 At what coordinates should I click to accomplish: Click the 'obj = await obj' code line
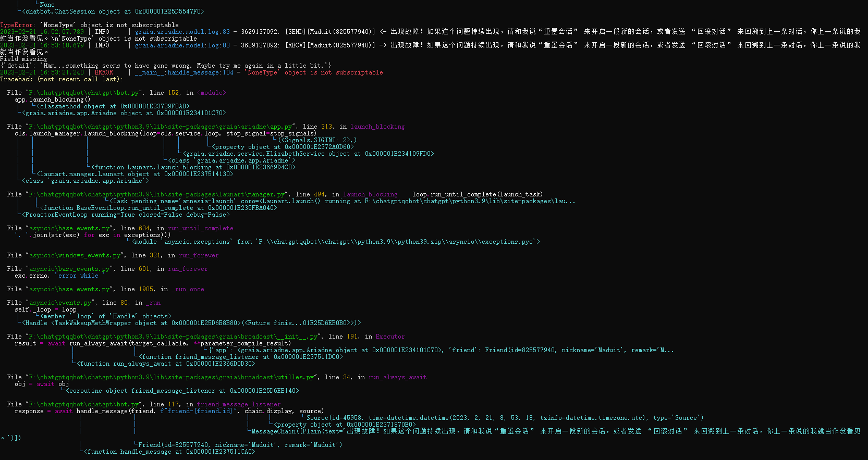pos(42,384)
